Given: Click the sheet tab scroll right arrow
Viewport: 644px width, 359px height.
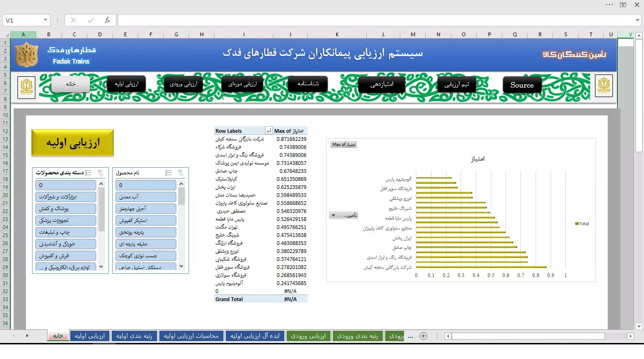Looking at the screenshot, I should 27,336.
